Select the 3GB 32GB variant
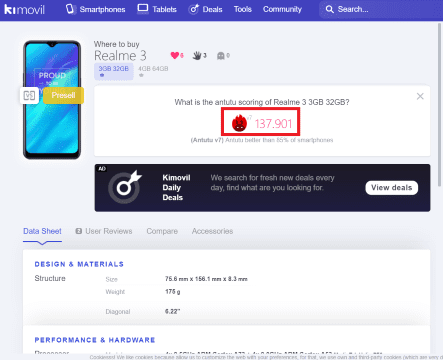Screen dimensions: 443x360 (114, 71)
